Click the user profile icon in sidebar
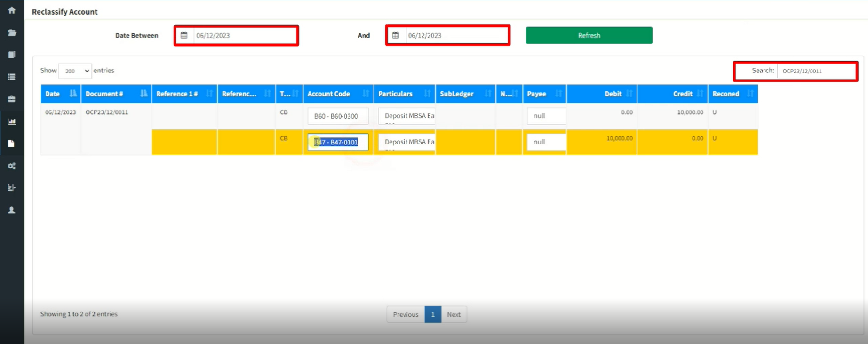 12,210
